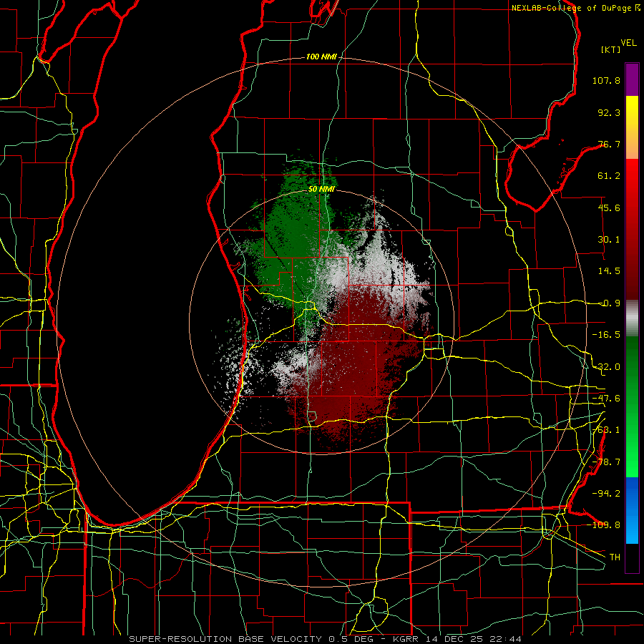Viewport: 644px width, 644px height.
Task: Select the 30.1 scale value
Action: [x=609, y=240]
